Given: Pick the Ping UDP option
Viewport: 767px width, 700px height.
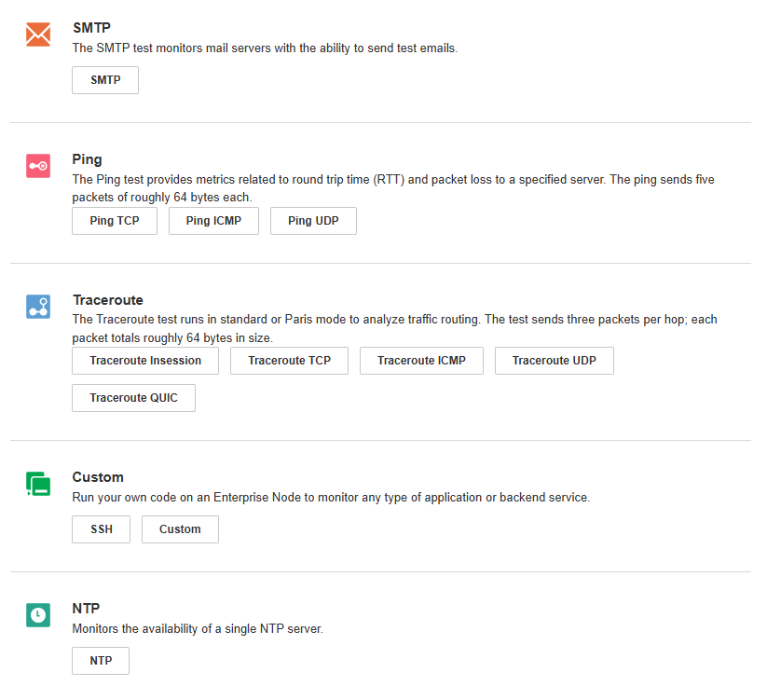Looking at the screenshot, I should point(313,221).
